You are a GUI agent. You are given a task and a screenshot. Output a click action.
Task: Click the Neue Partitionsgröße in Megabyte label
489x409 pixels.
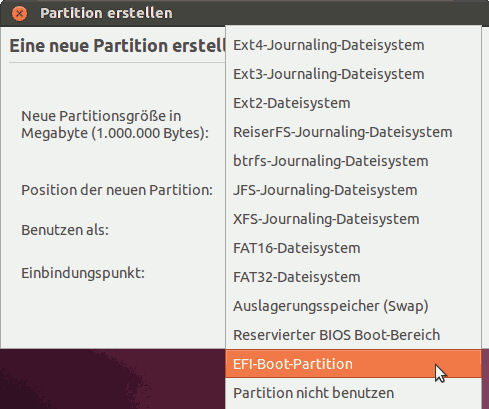pos(115,125)
